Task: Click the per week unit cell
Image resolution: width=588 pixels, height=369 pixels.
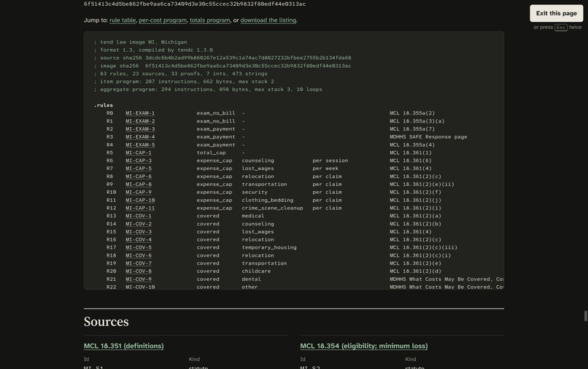Action: (325, 168)
